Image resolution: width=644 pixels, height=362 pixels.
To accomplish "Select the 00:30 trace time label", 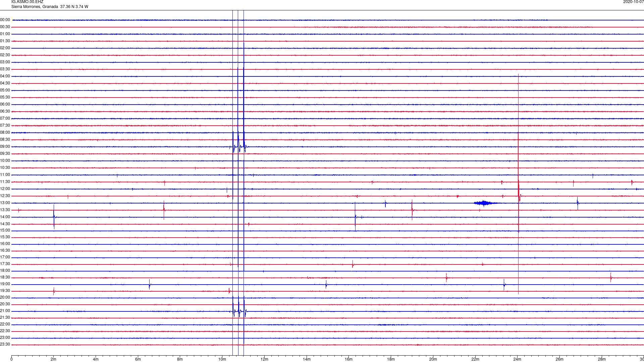I will click(x=5, y=27).
